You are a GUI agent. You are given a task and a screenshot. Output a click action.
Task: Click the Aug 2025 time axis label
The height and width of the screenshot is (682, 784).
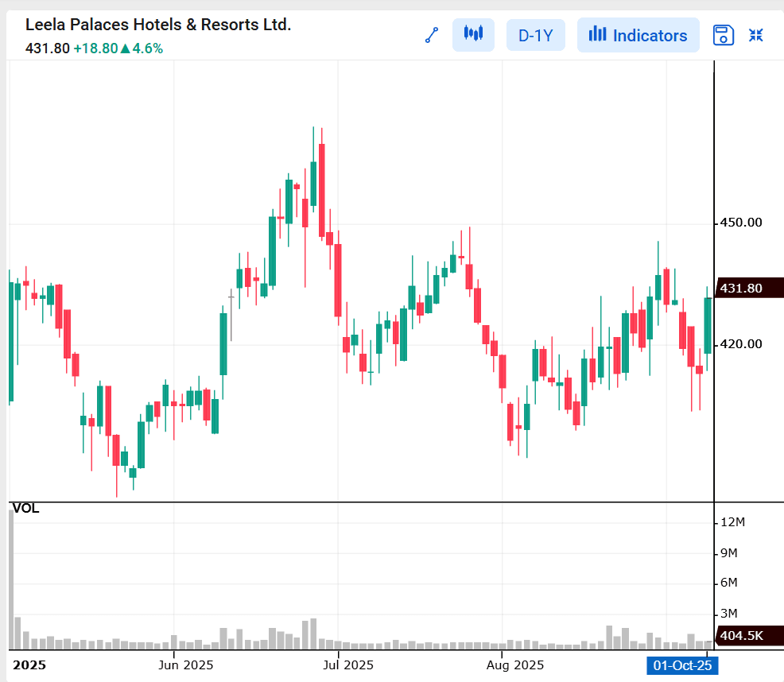tap(515, 665)
